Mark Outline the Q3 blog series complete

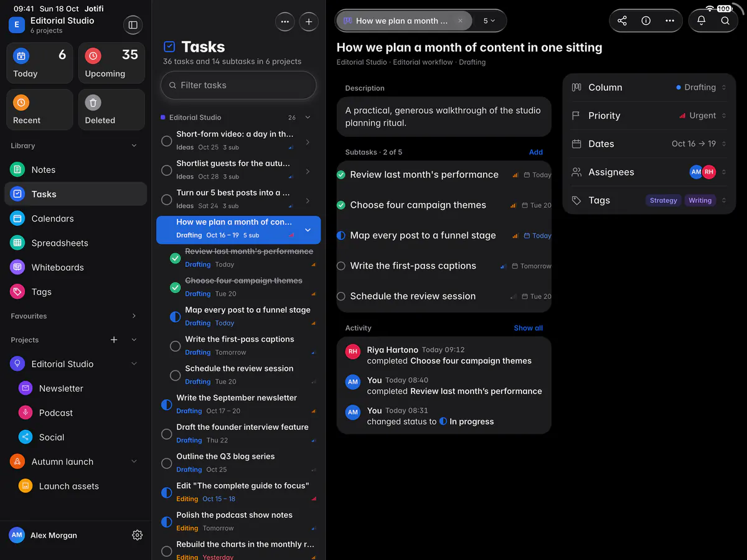[166, 464]
